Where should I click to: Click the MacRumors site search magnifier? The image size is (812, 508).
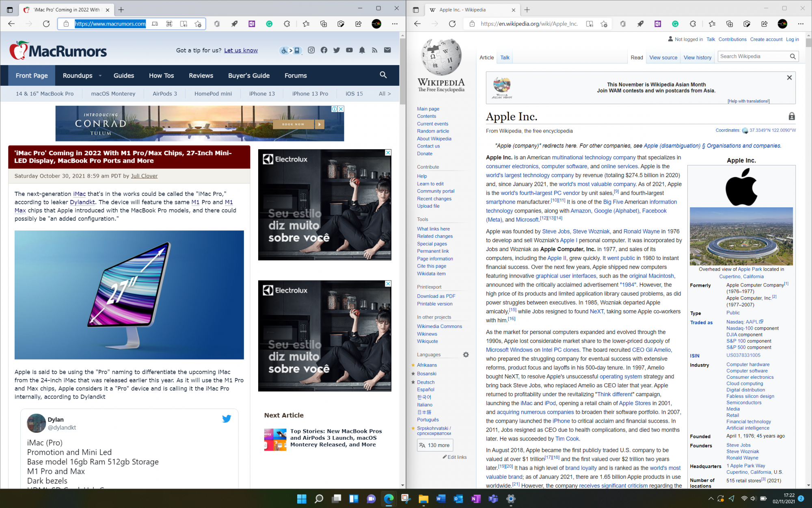pos(383,75)
